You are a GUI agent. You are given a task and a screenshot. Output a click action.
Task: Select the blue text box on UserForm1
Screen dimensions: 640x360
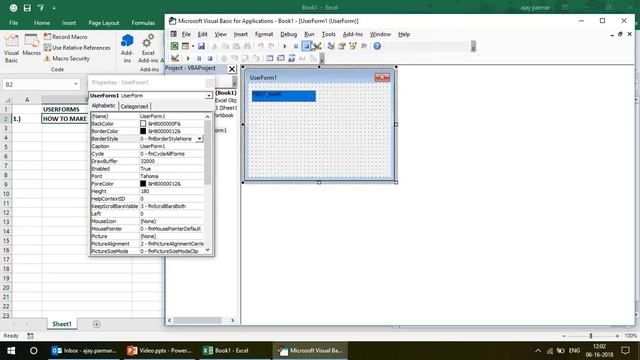284,96
